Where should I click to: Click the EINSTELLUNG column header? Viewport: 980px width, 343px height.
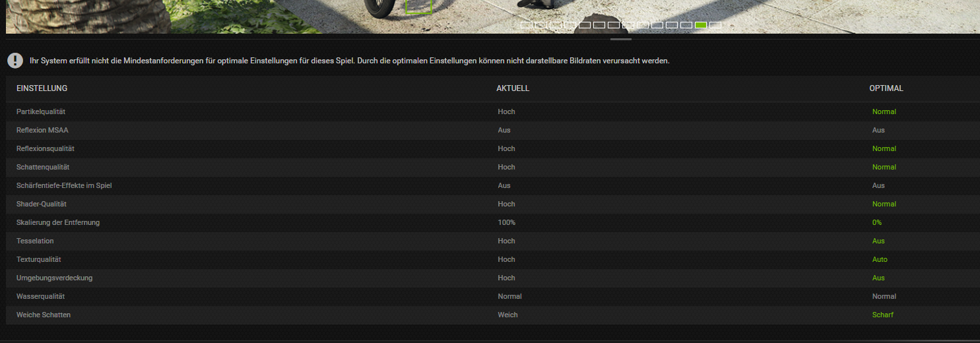42,88
